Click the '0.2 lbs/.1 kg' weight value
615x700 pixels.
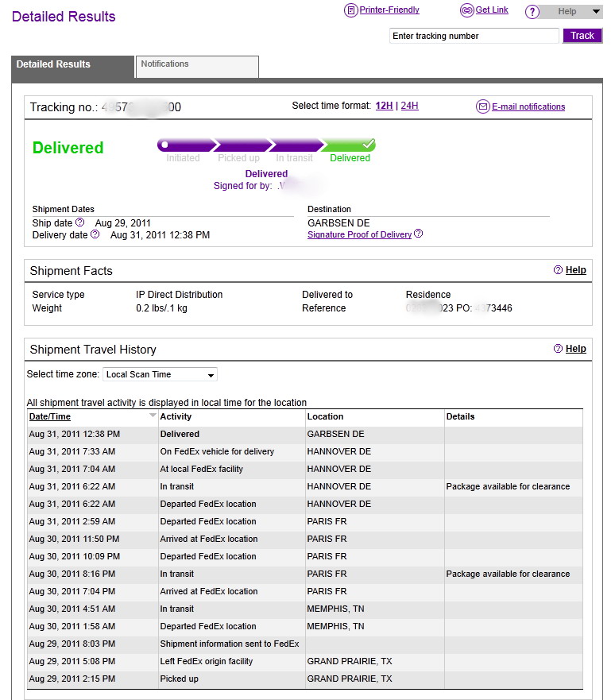click(161, 308)
